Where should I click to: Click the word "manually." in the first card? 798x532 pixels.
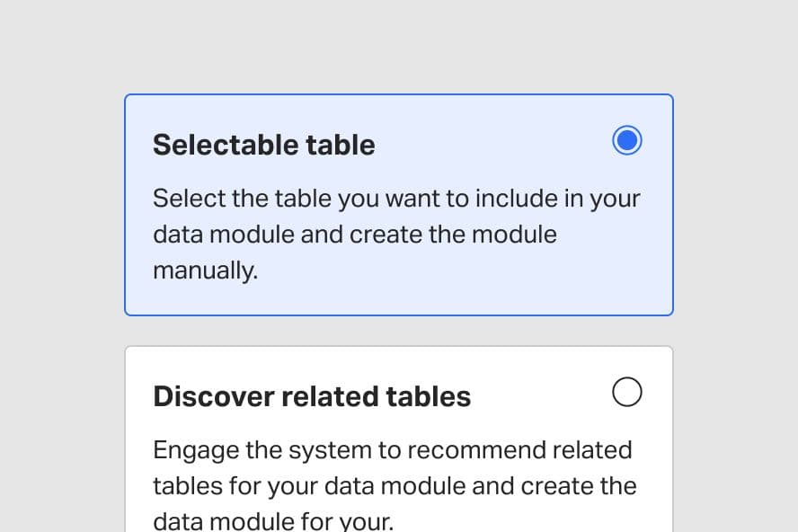coord(205,270)
